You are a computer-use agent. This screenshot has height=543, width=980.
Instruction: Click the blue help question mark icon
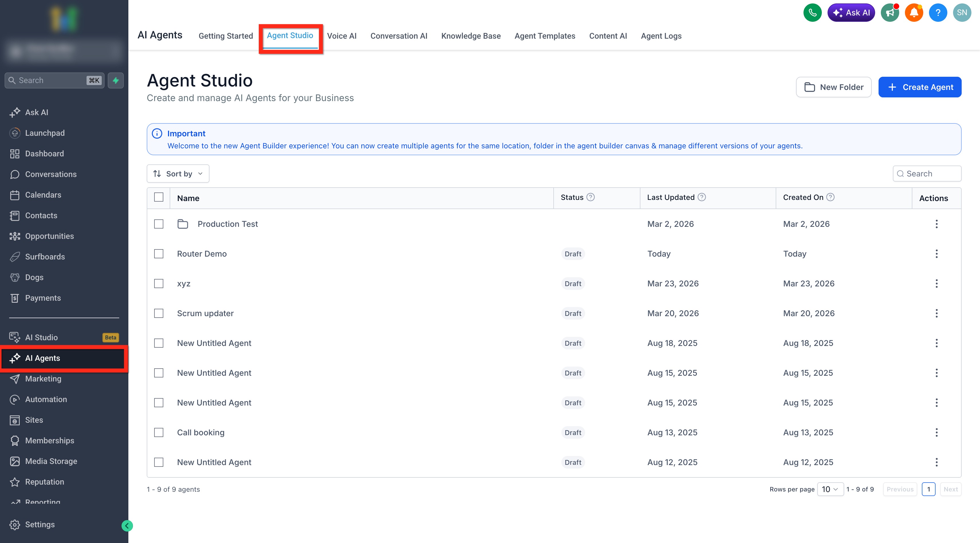point(938,13)
